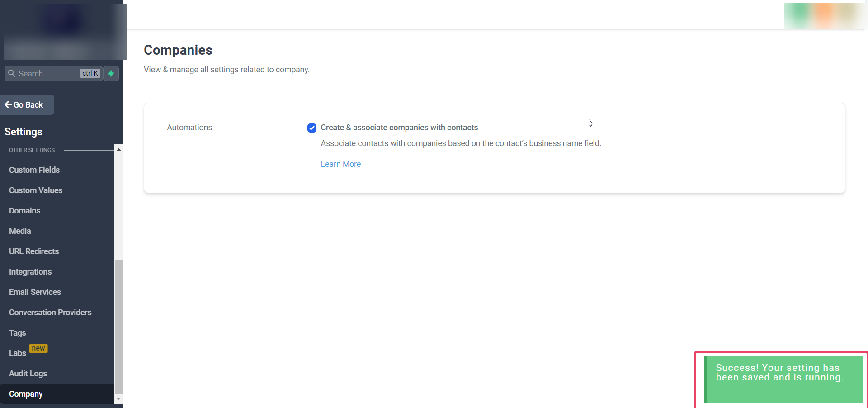
Task: Open the Learn More link
Action: 341,164
